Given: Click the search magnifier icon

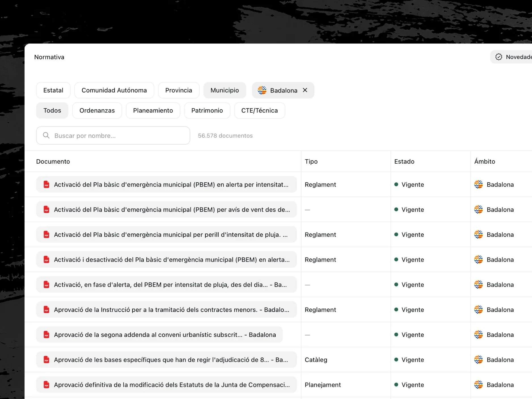Looking at the screenshot, I should click(x=46, y=136).
